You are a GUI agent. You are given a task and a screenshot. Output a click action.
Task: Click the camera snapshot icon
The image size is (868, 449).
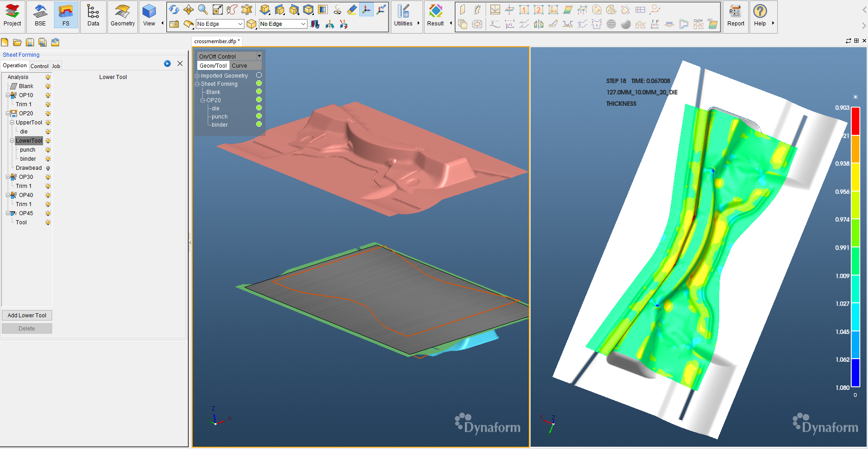pyautogui.click(x=174, y=24)
